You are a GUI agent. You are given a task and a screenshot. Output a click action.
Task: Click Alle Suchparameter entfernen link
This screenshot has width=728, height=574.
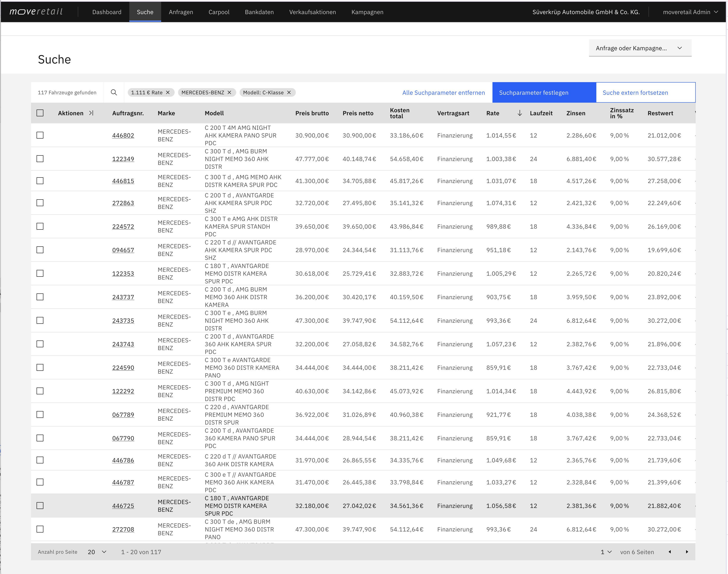click(x=443, y=92)
